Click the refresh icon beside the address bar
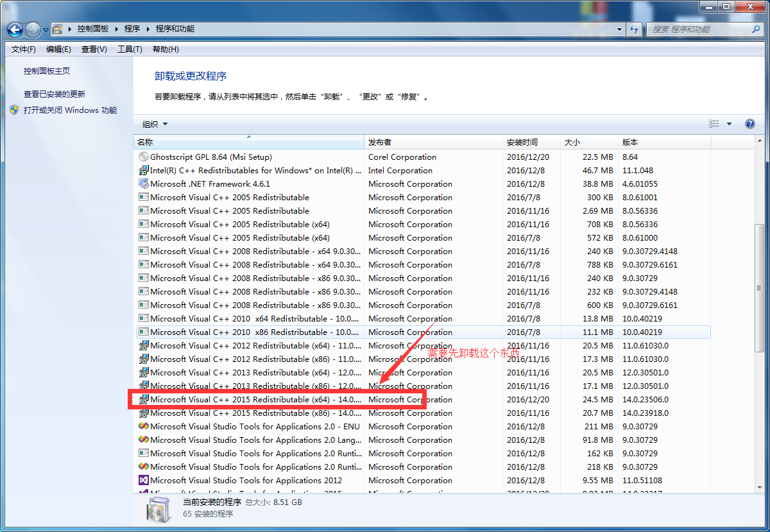This screenshot has height=532, width=770. [x=634, y=30]
